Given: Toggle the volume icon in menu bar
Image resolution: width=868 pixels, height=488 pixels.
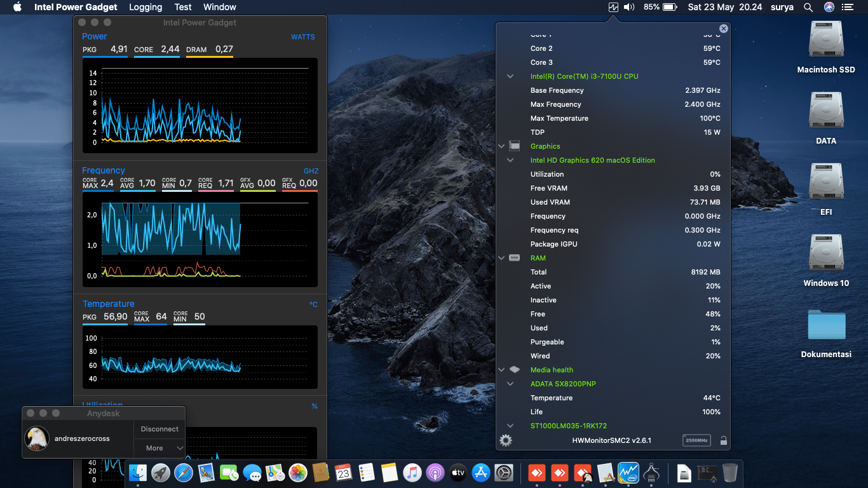Looking at the screenshot, I should 629,8.
